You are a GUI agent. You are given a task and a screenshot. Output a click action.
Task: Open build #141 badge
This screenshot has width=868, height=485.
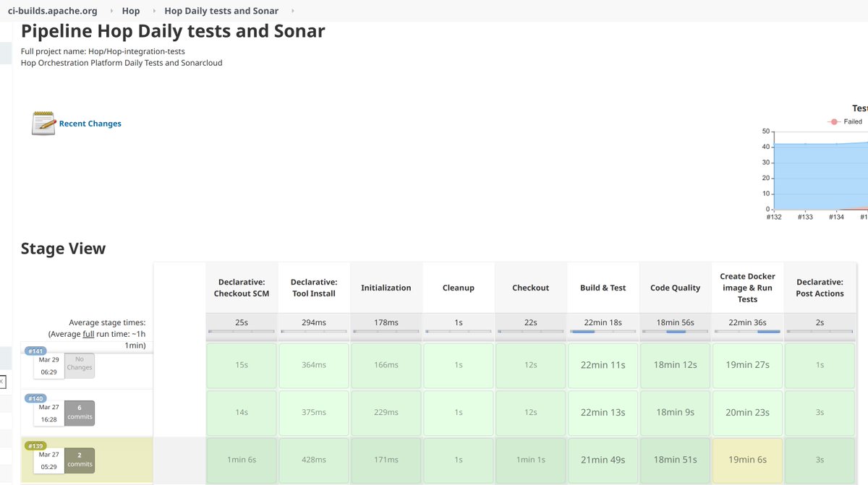(x=36, y=351)
